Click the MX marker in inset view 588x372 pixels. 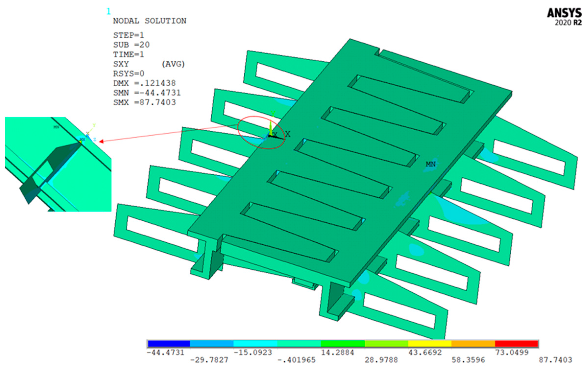click(82, 139)
